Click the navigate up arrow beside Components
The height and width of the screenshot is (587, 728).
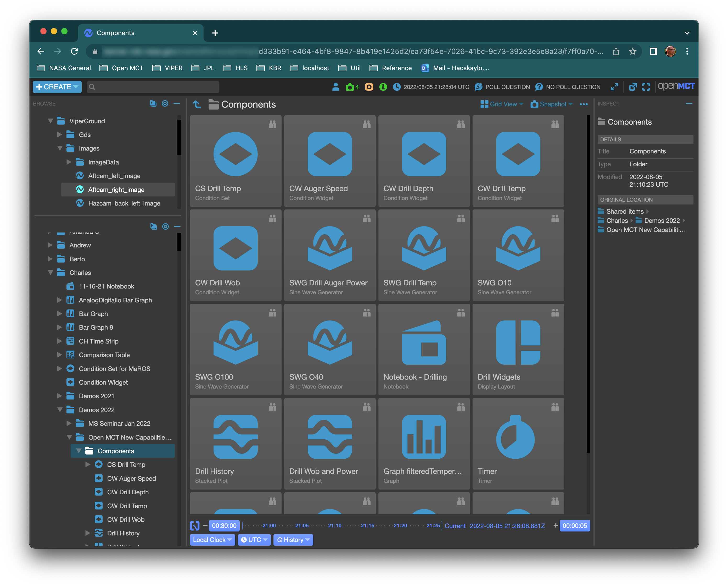(197, 104)
